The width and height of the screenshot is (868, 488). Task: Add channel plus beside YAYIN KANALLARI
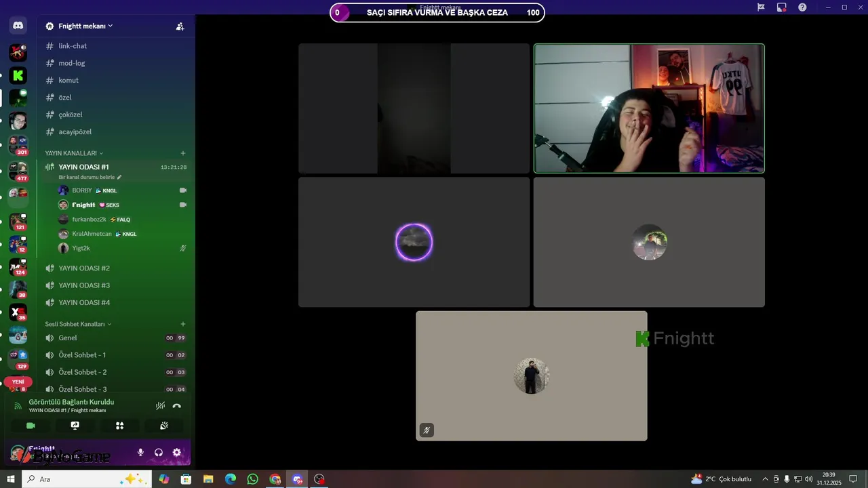pos(183,153)
